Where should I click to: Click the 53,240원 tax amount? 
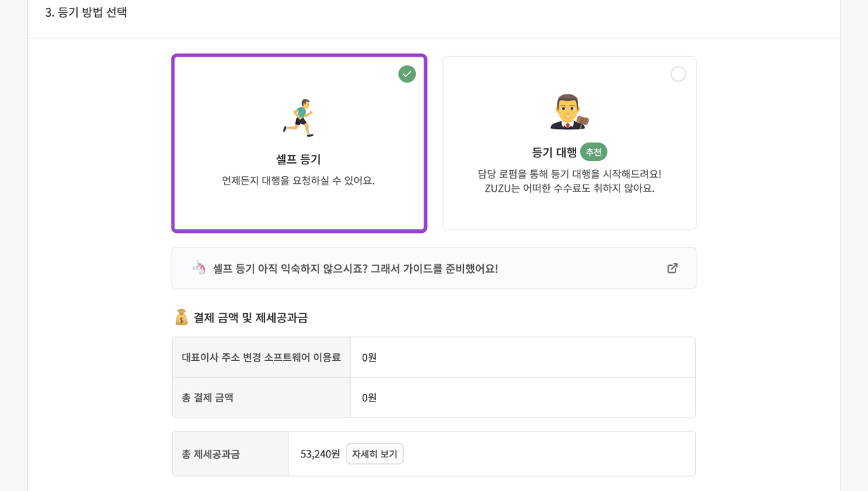click(320, 454)
